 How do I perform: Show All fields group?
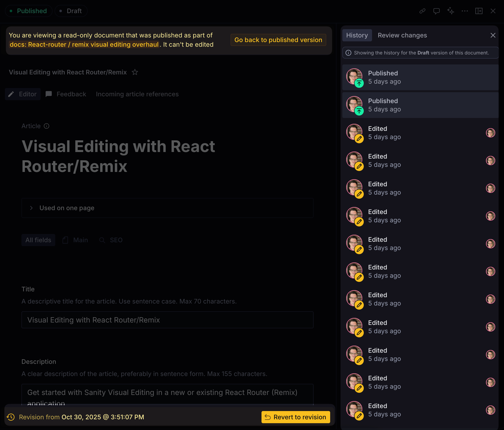pos(38,240)
